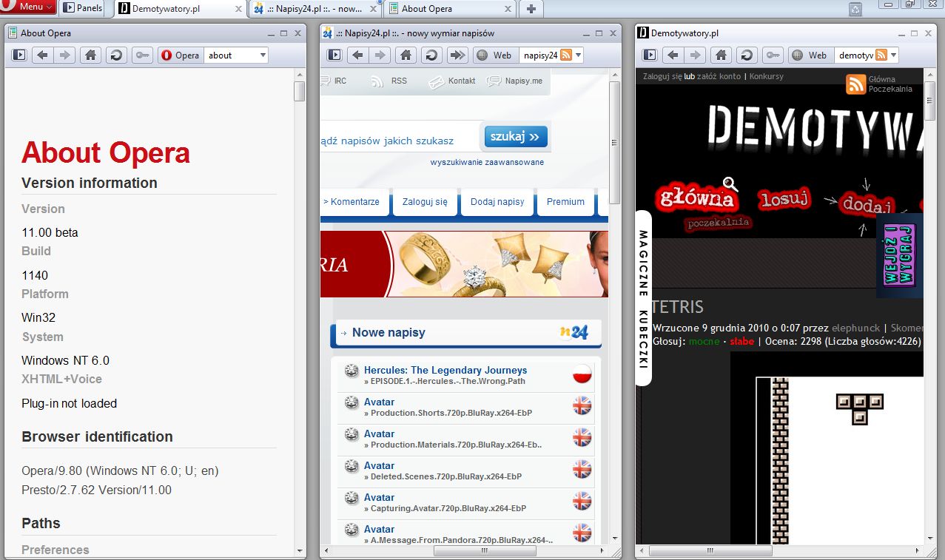
Task: Click the disc icon beside Deleted.Scenes Avatar entry
Action: (x=352, y=467)
